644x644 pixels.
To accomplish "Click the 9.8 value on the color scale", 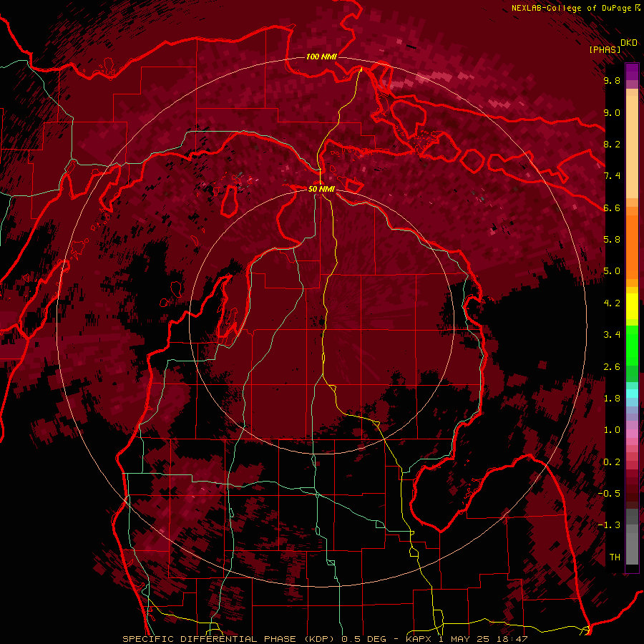I will click(x=612, y=80).
